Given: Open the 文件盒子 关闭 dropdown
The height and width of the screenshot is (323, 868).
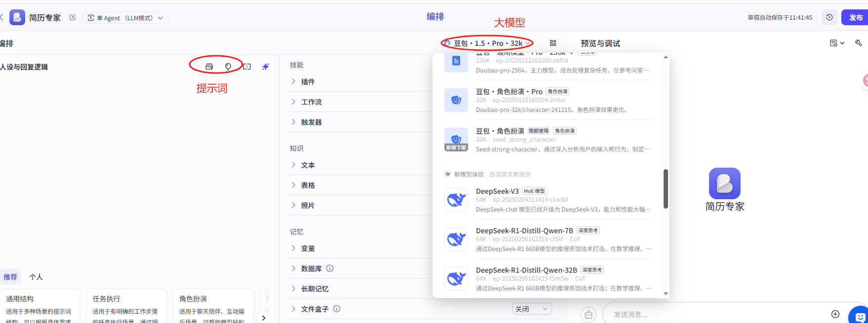Looking at the screenshot, I should coord(532,309).
